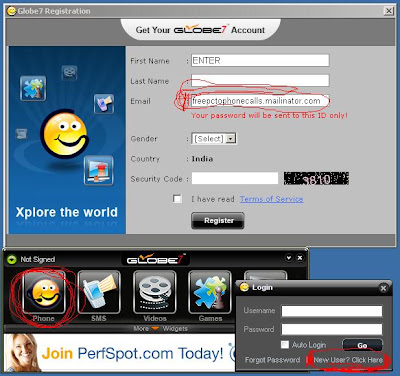The image size is (400, 376).
Task: Close the Globe7 Registration window
Action: pos(389,11)
